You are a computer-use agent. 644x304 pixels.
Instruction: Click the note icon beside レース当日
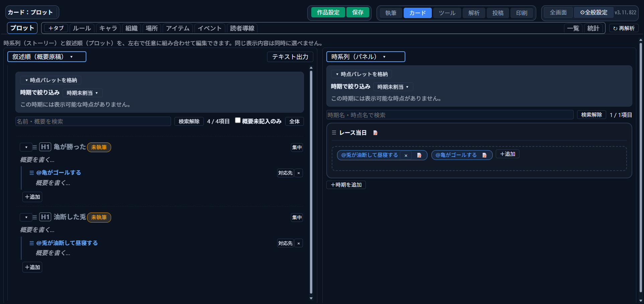pos(375,133)
